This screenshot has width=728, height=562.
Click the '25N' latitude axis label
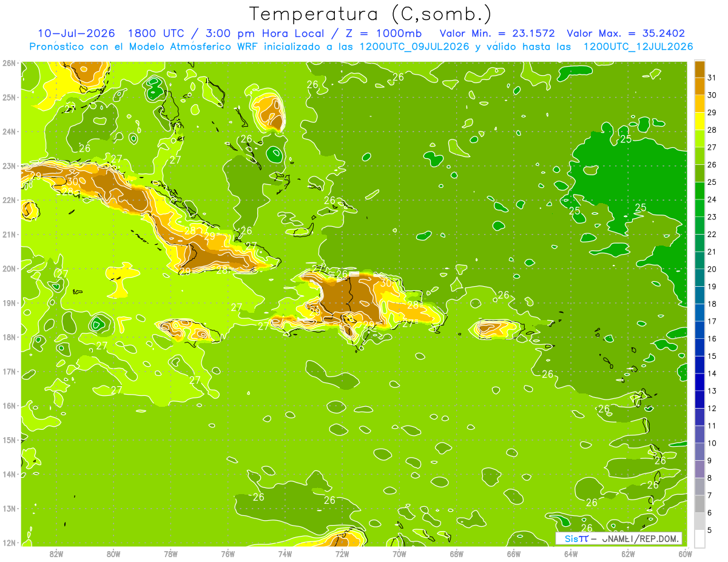point(9,97)
